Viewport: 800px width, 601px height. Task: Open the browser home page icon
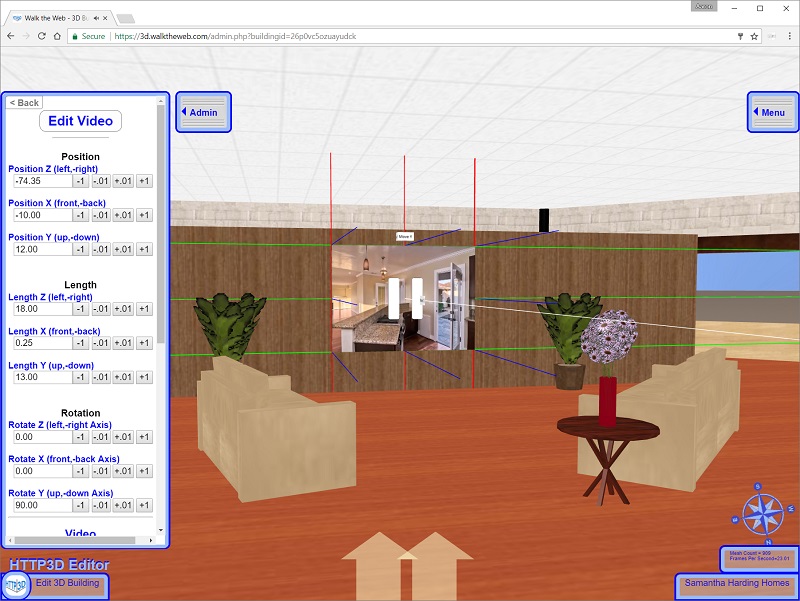tap(57, 36)
